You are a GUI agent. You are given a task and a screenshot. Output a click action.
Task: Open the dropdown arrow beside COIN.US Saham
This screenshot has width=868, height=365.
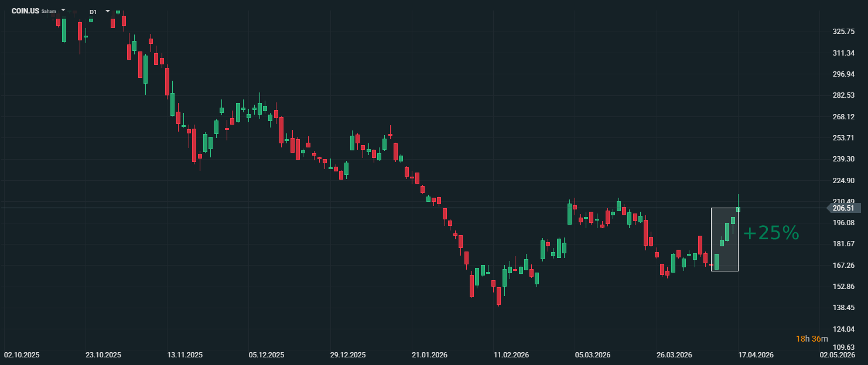coord(63,11)
